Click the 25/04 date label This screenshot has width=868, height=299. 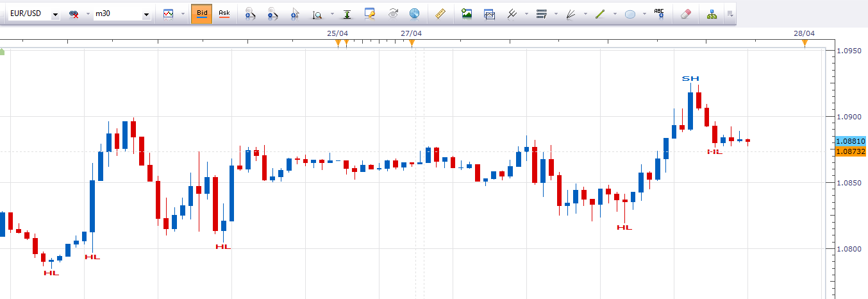click(337, 33)
